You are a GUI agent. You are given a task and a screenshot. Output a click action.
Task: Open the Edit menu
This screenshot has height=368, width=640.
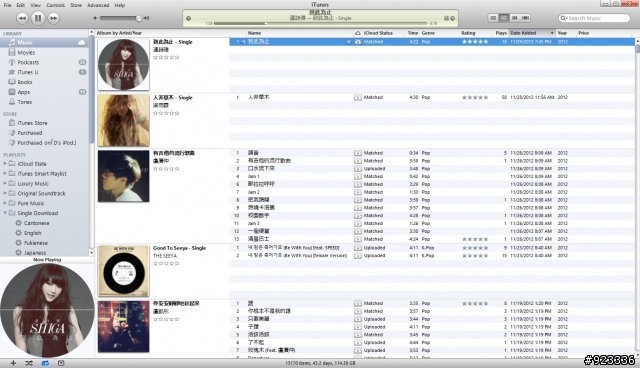(x=21, y=5)
